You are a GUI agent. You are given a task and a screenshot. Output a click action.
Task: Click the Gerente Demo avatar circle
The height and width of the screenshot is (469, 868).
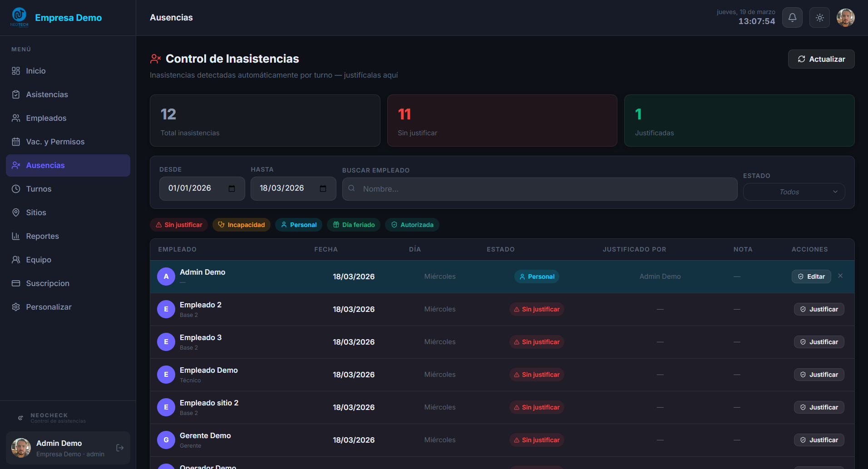point(166,440)
